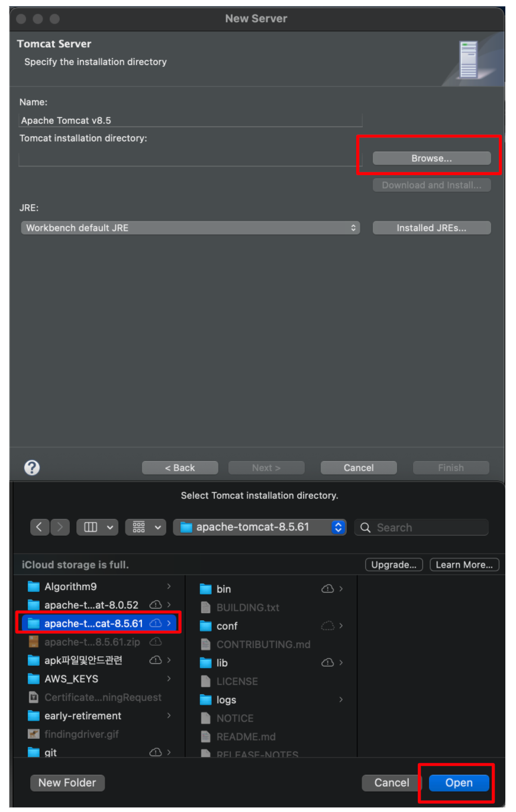Expand chevron next to AWS_KEYS
516x812 pixels.
coord(169,679)
